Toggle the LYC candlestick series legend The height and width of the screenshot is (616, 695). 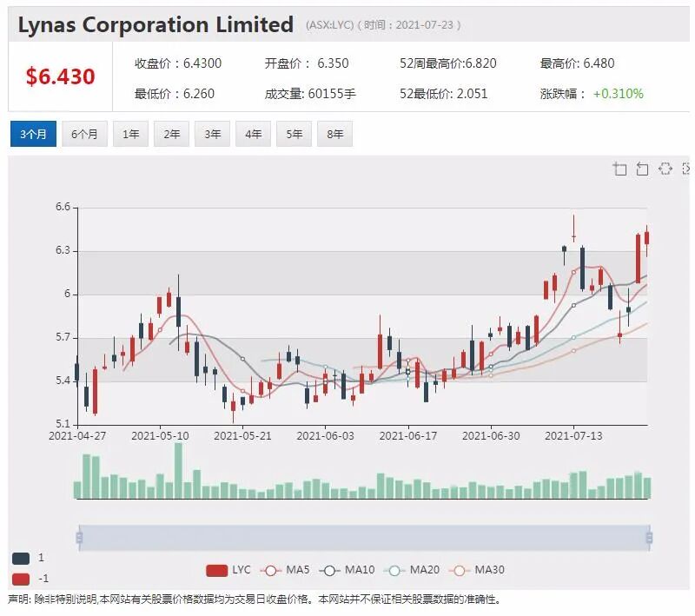click(x=228, y=570)
